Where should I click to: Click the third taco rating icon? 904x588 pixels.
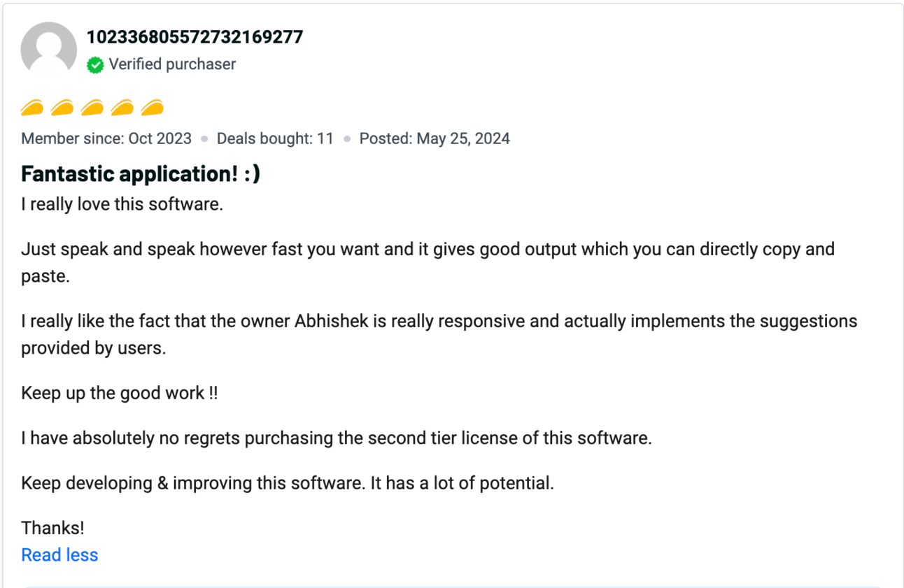92,107
